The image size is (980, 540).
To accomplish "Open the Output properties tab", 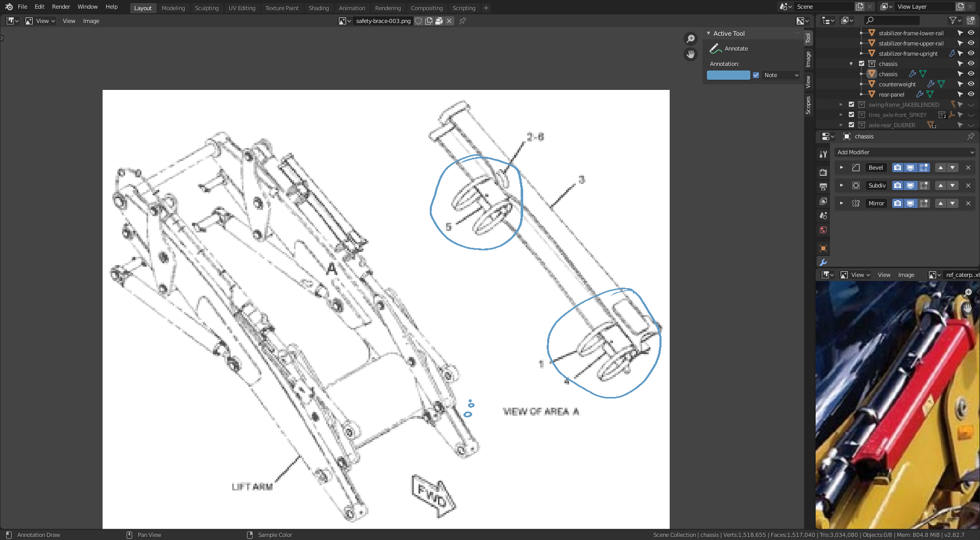I will (823, 187).
